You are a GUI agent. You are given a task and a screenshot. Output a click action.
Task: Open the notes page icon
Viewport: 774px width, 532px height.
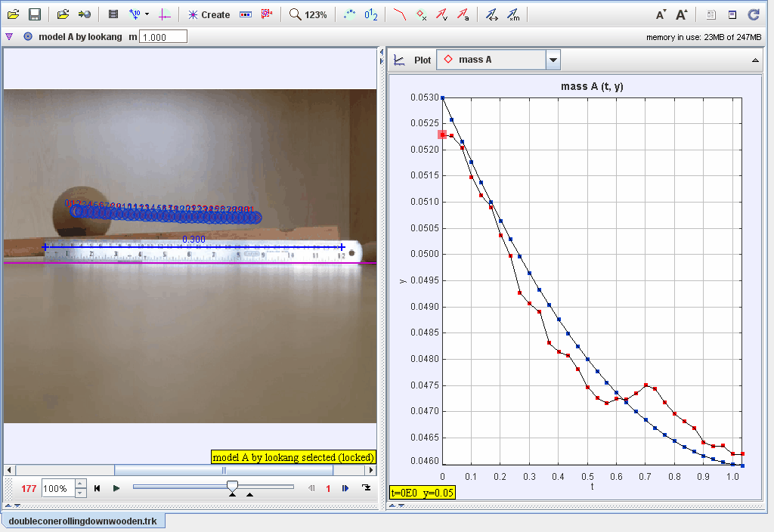pos(711,15)
